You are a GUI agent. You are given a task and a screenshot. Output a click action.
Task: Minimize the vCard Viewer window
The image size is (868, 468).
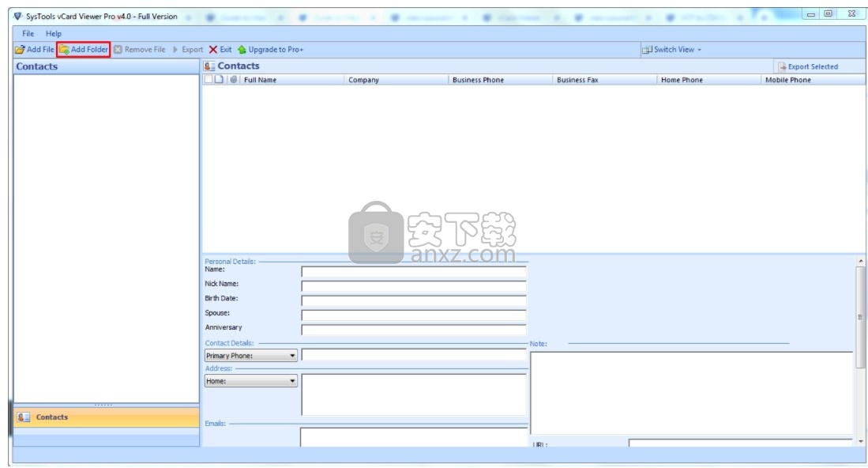[x=811, y=14]
